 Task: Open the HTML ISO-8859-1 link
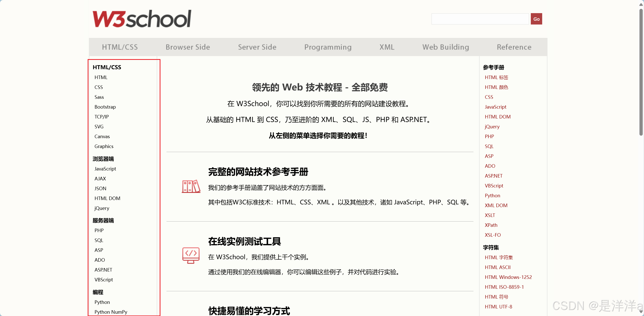coord(504,287)
